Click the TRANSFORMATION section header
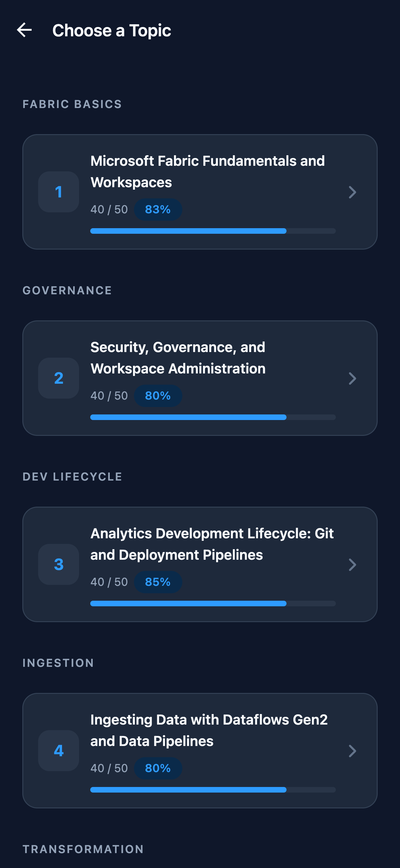 [x=83, y=849]
